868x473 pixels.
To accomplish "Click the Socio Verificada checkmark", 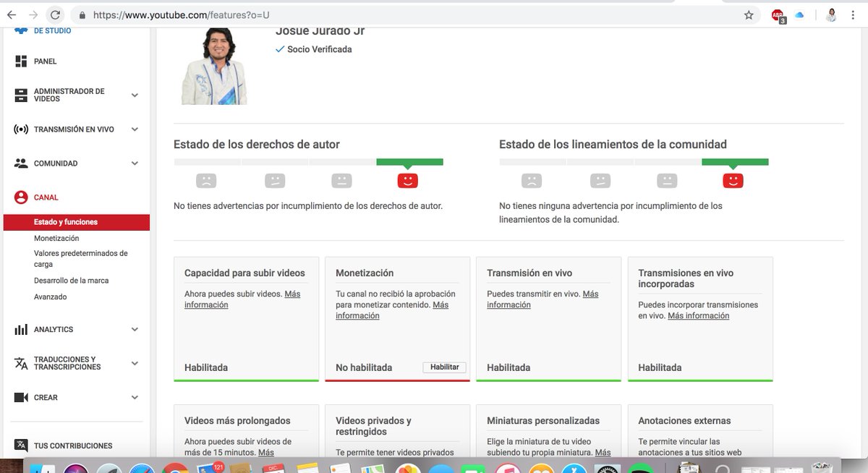I will click(280, 49).
